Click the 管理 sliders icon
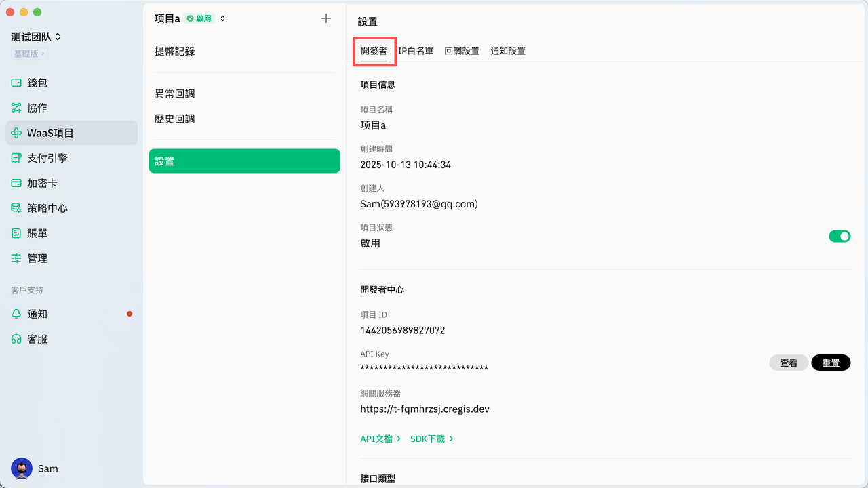This screenshot has height=488, width=868. 16,258
